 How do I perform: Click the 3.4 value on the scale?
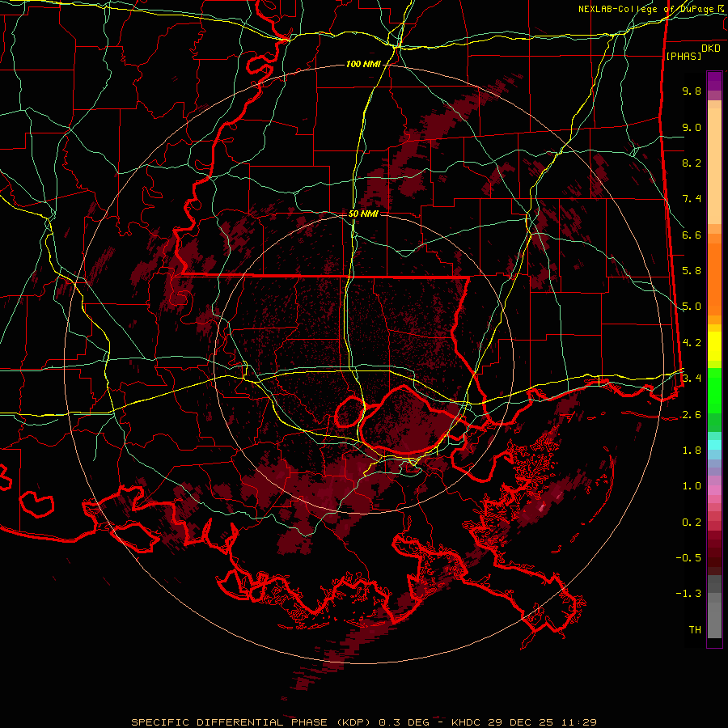[x=692, y=379]
